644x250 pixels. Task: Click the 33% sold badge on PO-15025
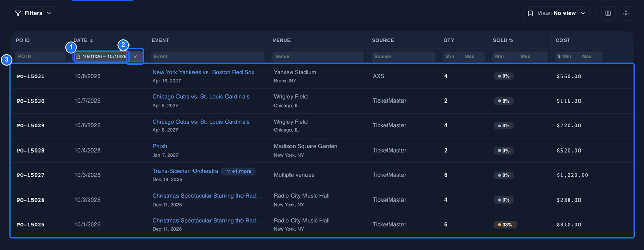pyautogui.click(x=506, y=225)
